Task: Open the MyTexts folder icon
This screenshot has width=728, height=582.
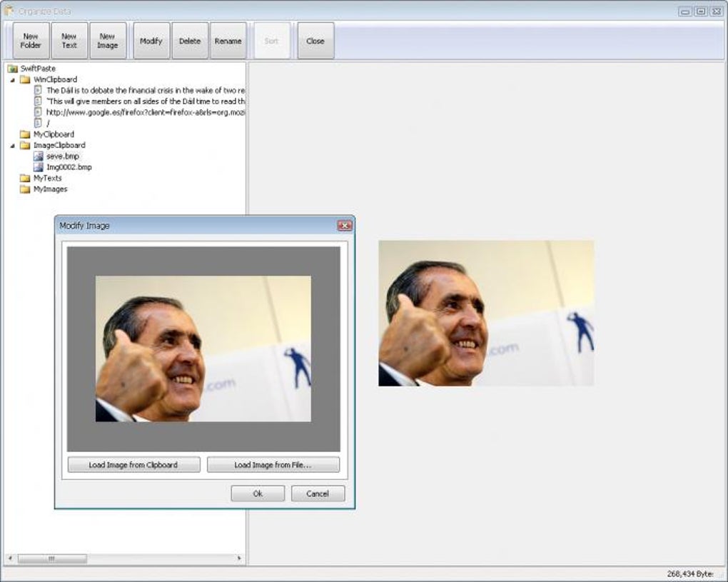Action: pos(24,178)
